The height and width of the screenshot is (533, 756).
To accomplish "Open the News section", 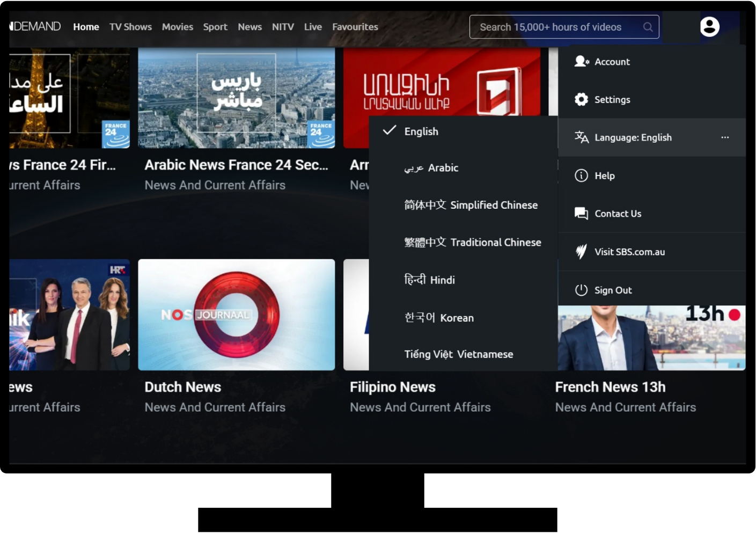I will (x=250, y=27).
